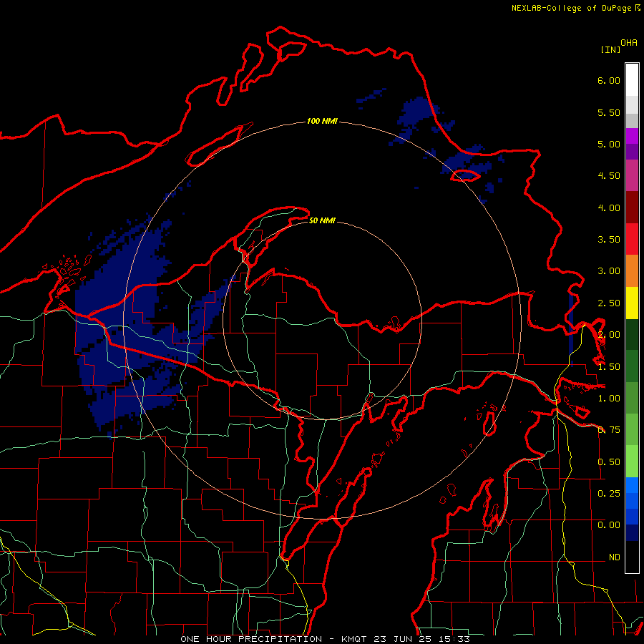Pick the yellow legend swatch
This screenshot has width=644, height=644.
tap(632, 303)
